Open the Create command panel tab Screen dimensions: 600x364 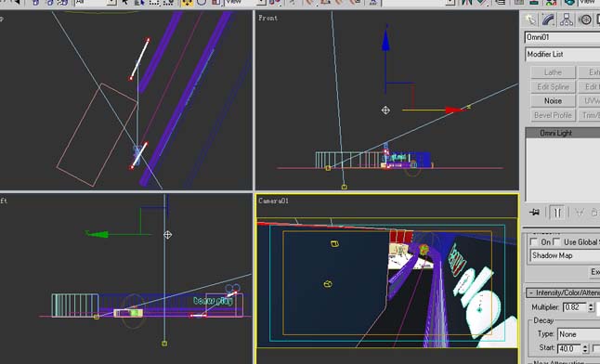coord(530,19)
